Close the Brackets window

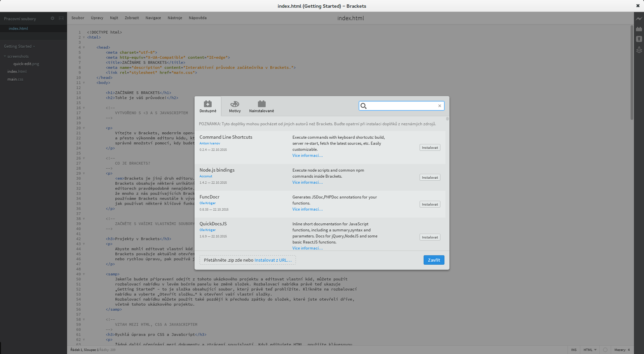(x=638, y=6)
